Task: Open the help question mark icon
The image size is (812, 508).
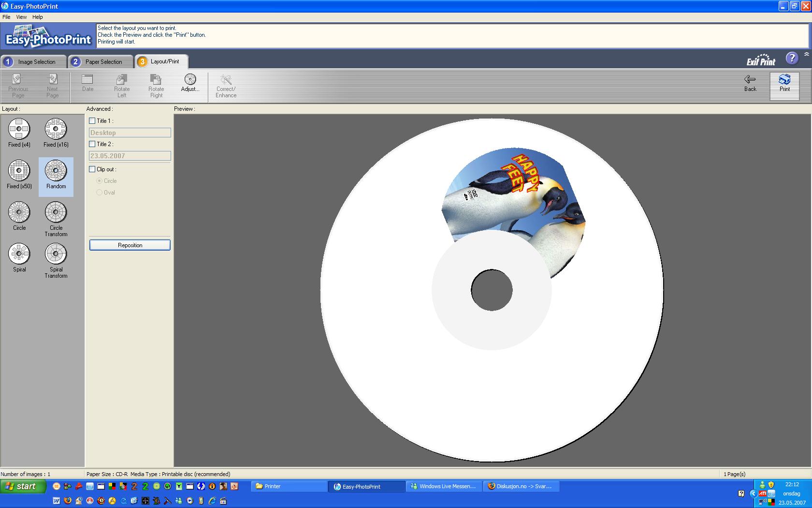Action: (x=792, y=59)
